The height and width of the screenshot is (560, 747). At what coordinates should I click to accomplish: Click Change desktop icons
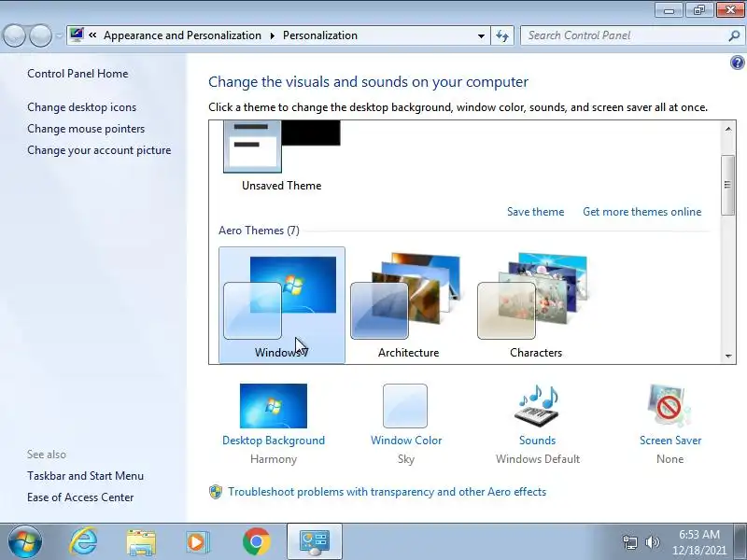click(81, 107)
